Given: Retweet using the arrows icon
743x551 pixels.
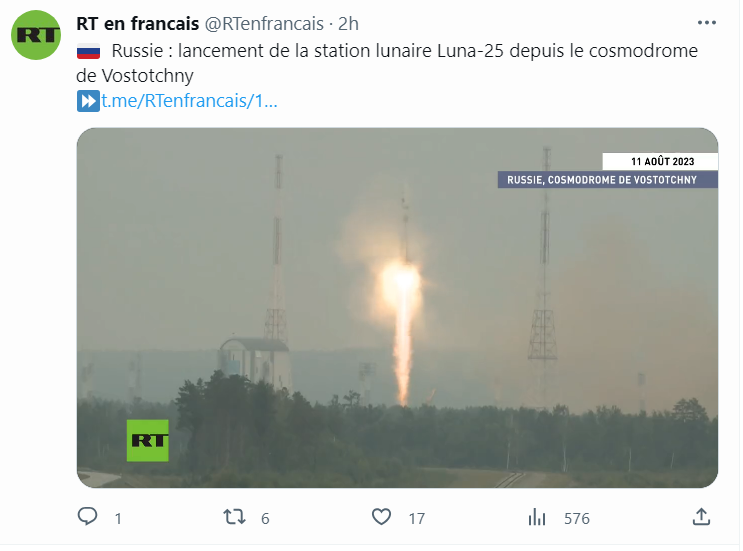Looking at the screenshot, I should coord(235,517).
